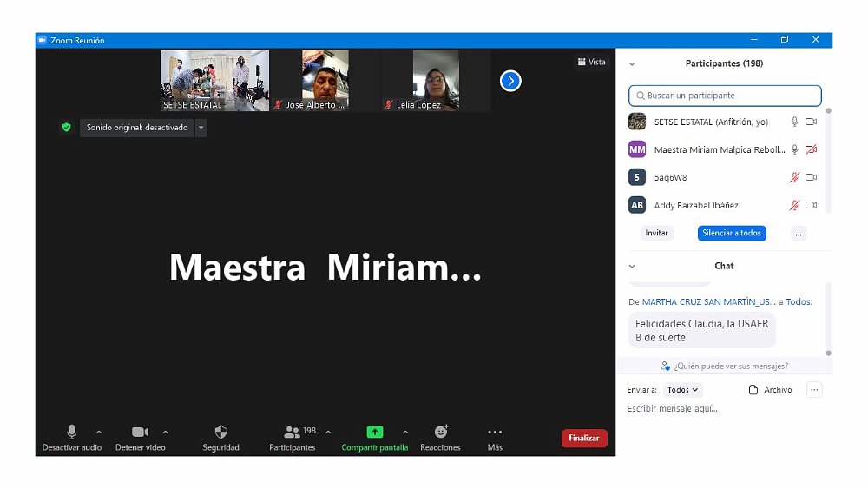Click the participants list scrollbar

coord(828,156)
